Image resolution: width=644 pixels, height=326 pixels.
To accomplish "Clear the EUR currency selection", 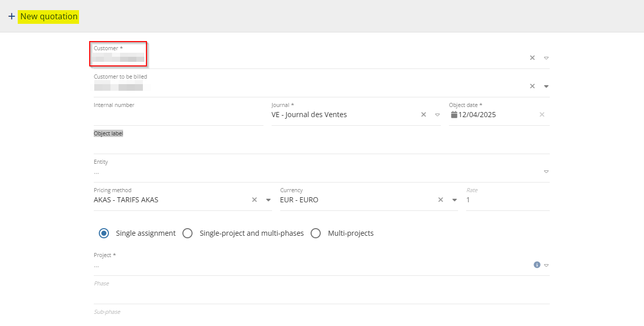I will (x=441, y=200).
